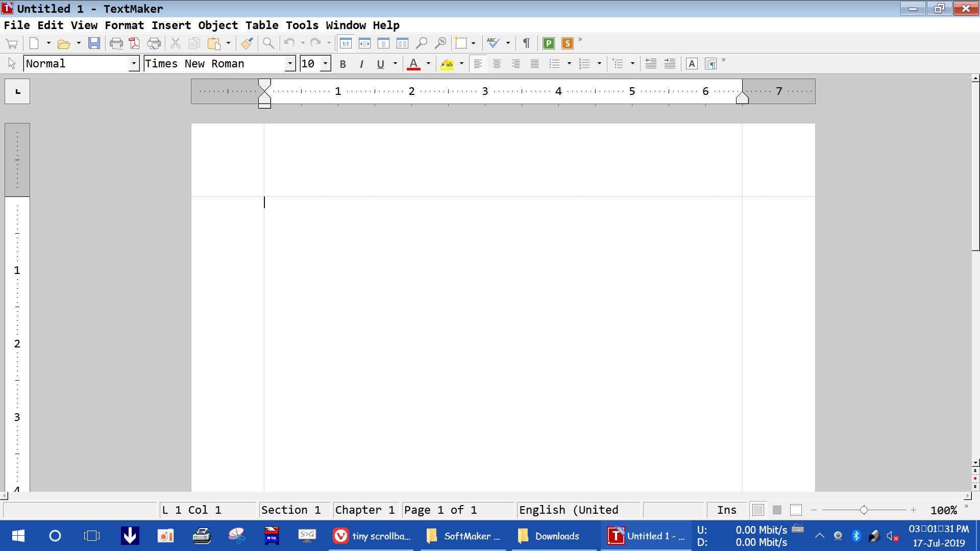Export the document as PDF
The width and height of the screenshot is (980, 551).
click(134, 43)
